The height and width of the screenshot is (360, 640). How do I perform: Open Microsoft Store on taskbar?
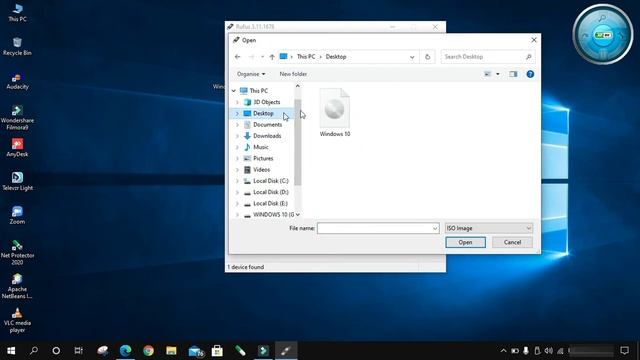click(x=217, y=351)
